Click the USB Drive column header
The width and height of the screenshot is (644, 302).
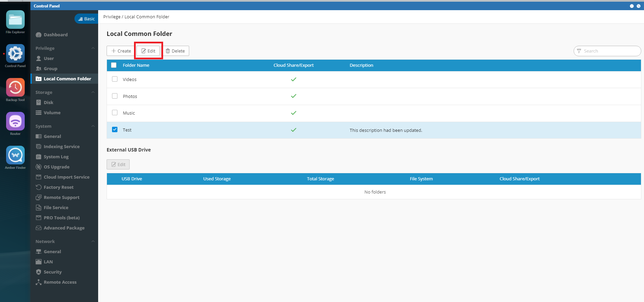click(132, 179)
